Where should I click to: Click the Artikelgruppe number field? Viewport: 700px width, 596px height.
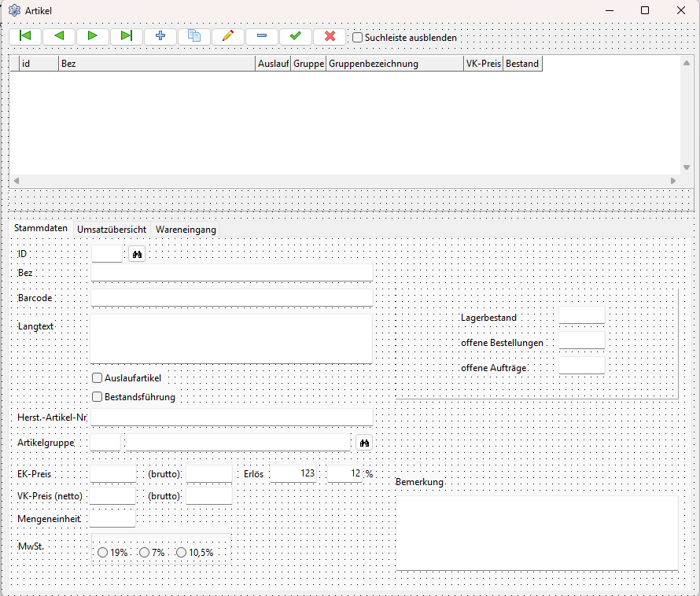[105, 443]
